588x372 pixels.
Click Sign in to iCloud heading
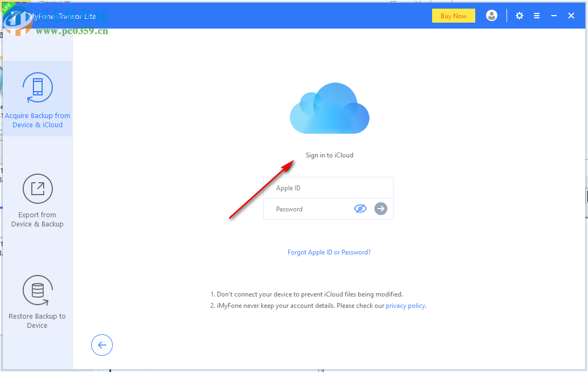(x=329, y=155)
